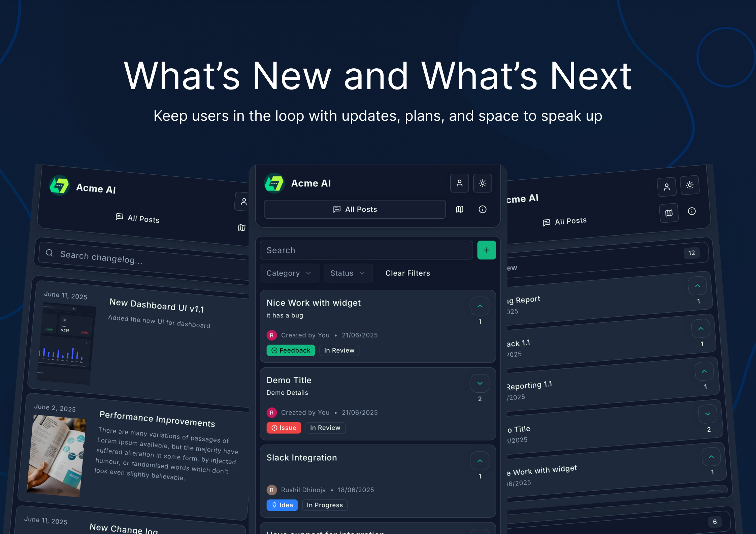Open the Status filter dropdown
This screenshot has height=534, width=756.
[x=348, y=273]
